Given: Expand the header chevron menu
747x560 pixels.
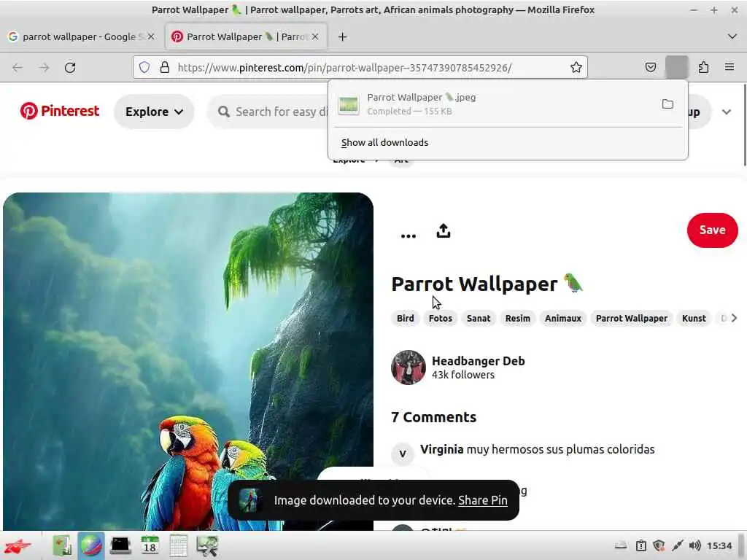Looking at the screenshot, I should point(726,112).
